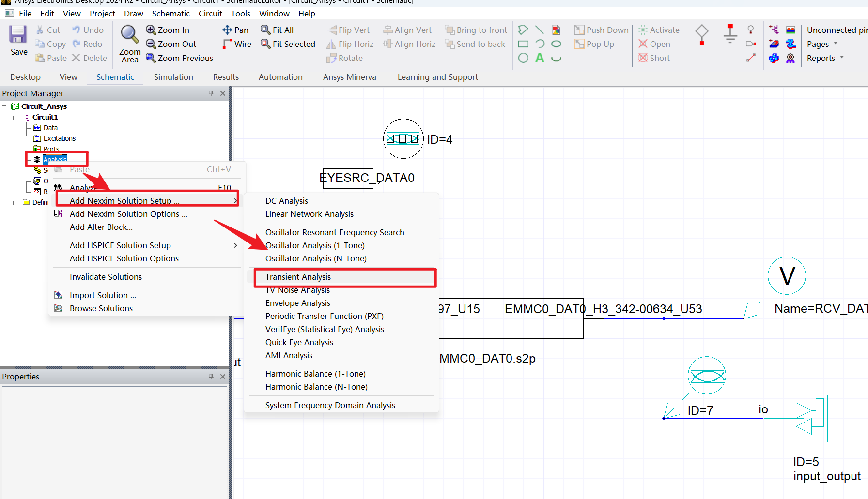Switch to the Simulation ribbon tab
The height and width of the screenshot is (499, 868).
(173, 77)
